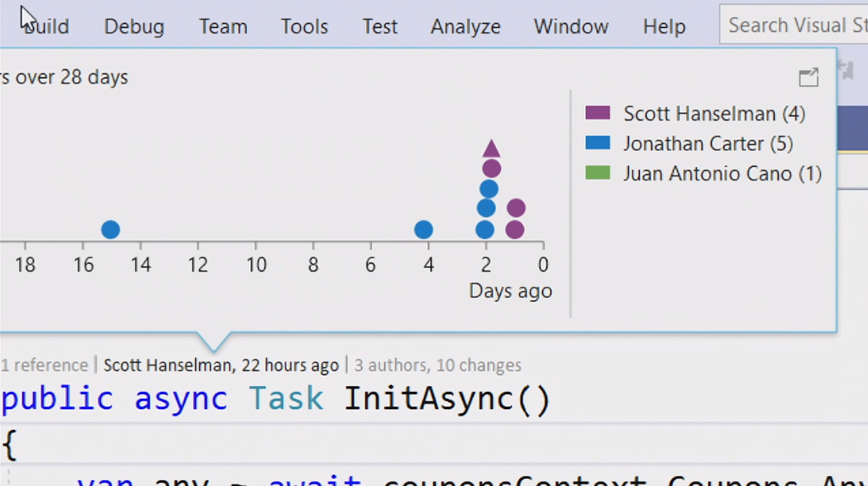Screen dimensions: 868x486
Task: Click the InitAsync method name in code
Action: [x=447, y=399]
